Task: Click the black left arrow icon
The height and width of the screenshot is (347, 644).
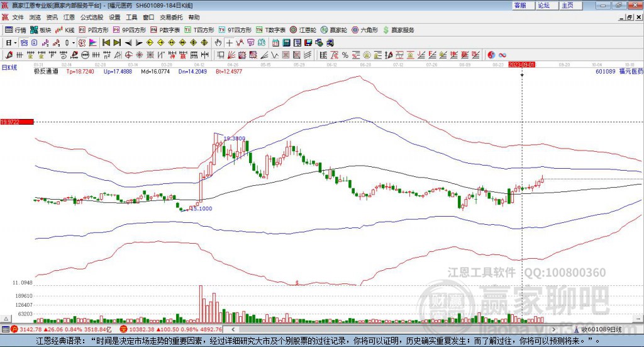Action: tap(128, 43)
